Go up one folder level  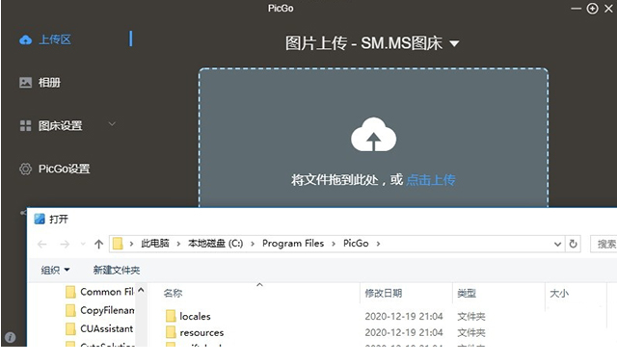pos(98,244)
